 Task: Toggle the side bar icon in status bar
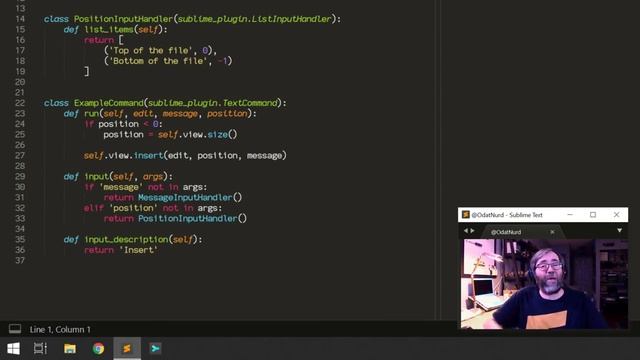tap(15, 329)
